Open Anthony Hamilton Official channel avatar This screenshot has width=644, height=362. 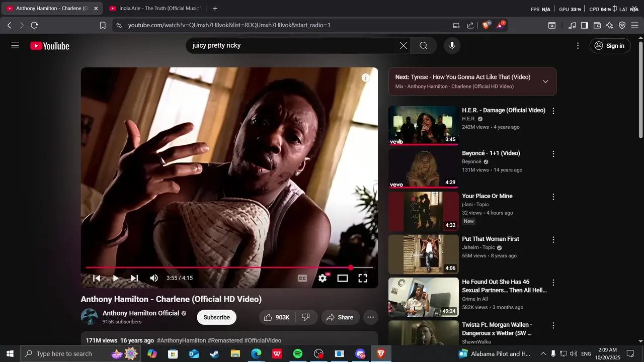tap(90, 317)
